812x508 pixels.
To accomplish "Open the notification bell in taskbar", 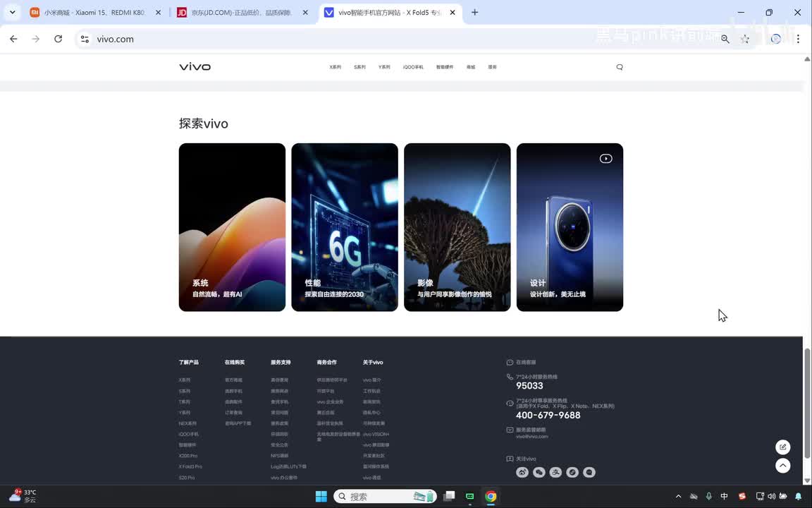I will pos(798,496).
